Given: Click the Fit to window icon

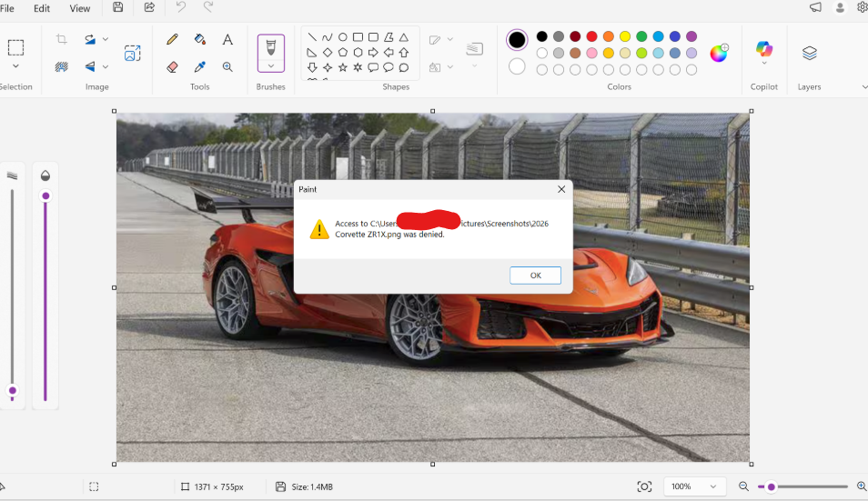Looking at the screenshot, I should click(644, 486).
